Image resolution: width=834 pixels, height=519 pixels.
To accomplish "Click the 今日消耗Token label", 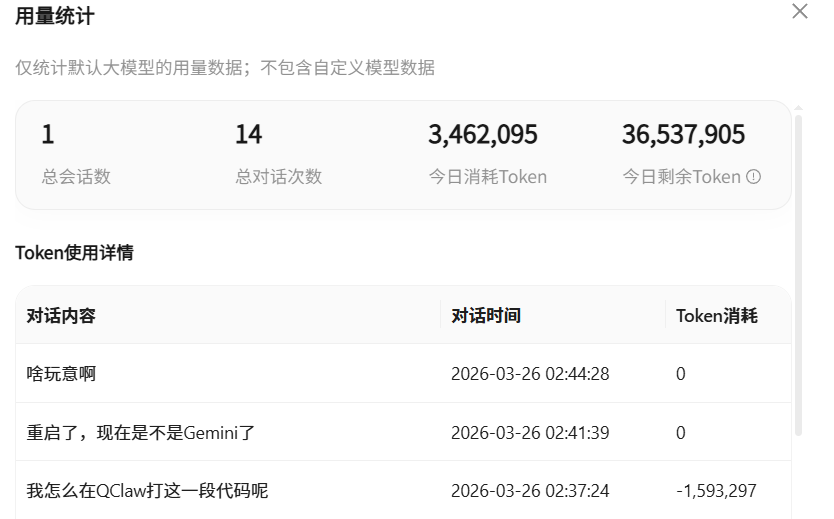I will [x=488, y=177].
